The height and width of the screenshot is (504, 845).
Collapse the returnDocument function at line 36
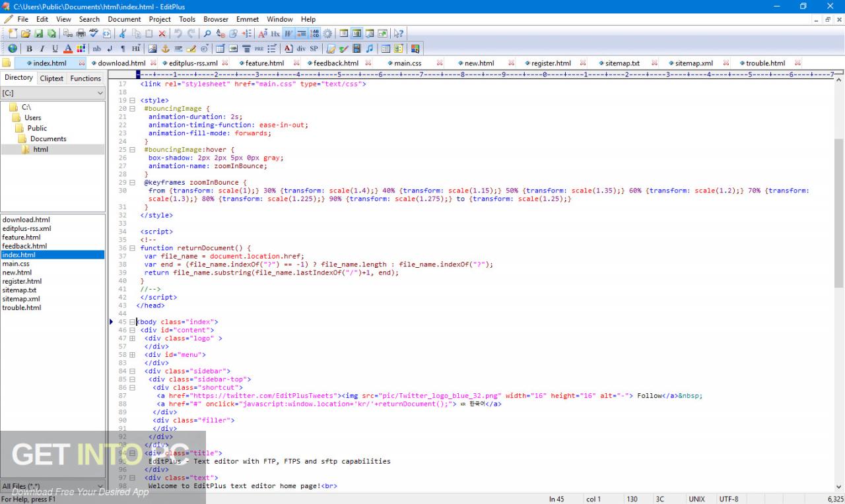click(132, 248)
